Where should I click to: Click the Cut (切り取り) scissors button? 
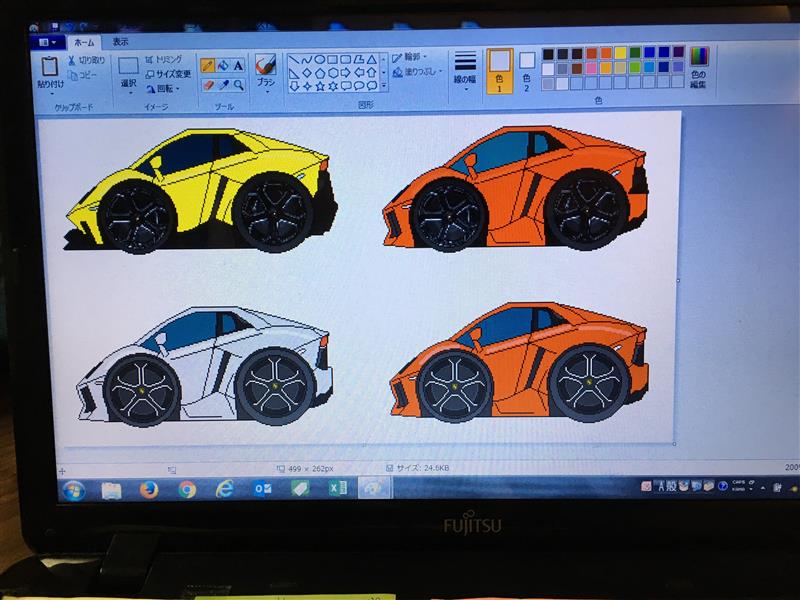click(86, 60)
